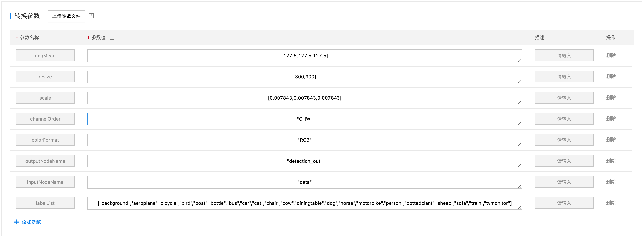The height and width of the screenshot is (238, 644).
Task: Click the scale name field
Action: (45, 98)
